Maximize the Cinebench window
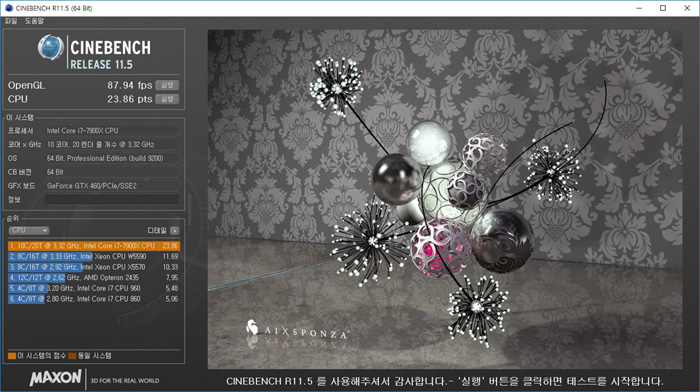 (x=663, y=8)
